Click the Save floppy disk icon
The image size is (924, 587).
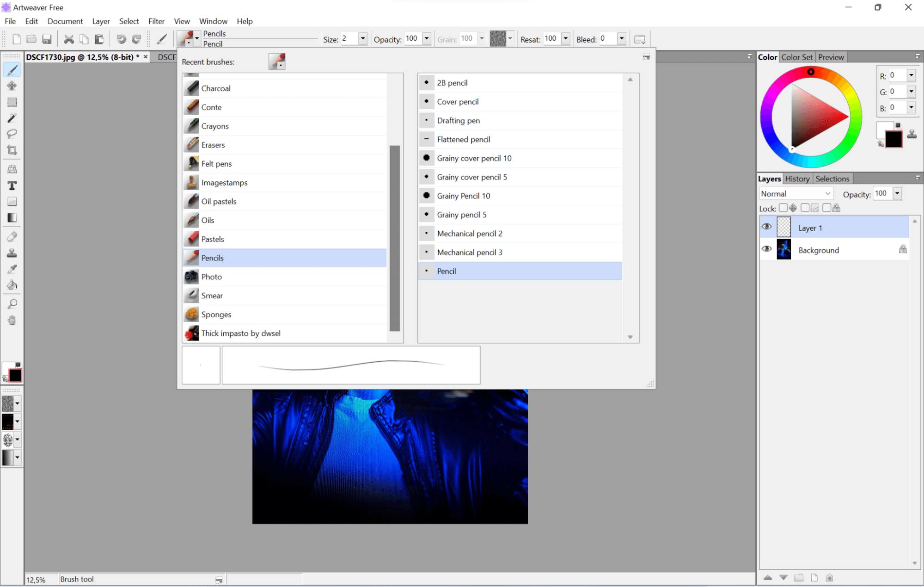47,39
